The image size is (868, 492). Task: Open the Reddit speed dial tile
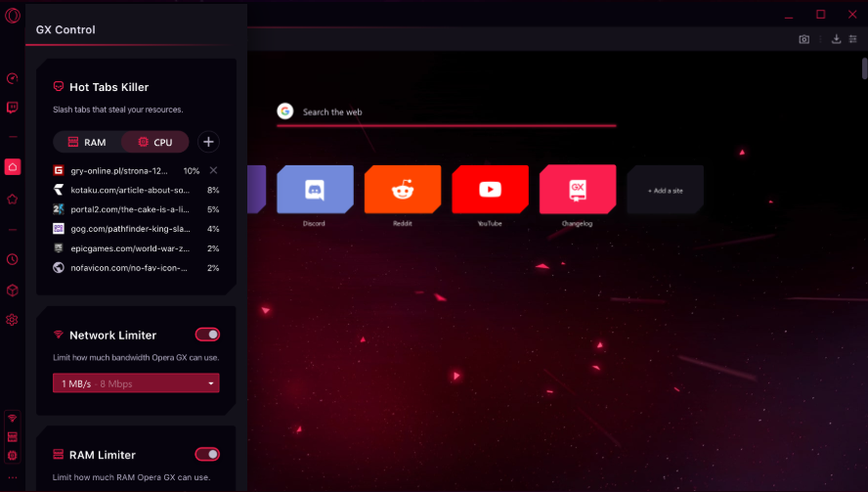tap(403, 190)
